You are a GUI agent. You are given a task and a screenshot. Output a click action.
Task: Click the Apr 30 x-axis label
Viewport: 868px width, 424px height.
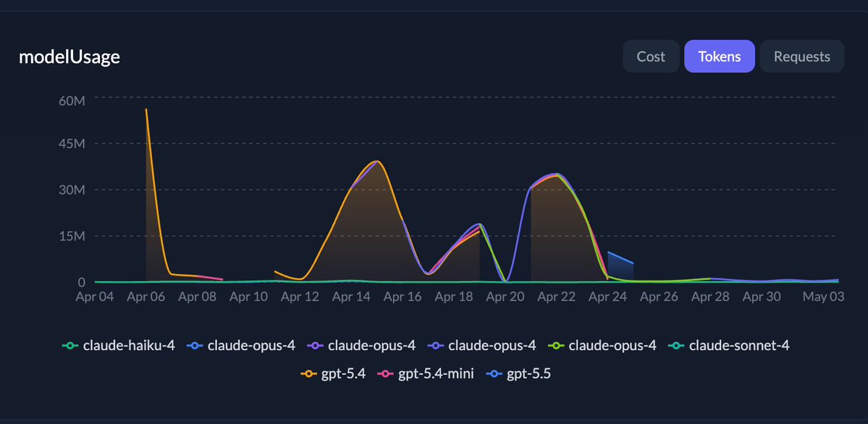pyautogui.click(x=762, y=297)
